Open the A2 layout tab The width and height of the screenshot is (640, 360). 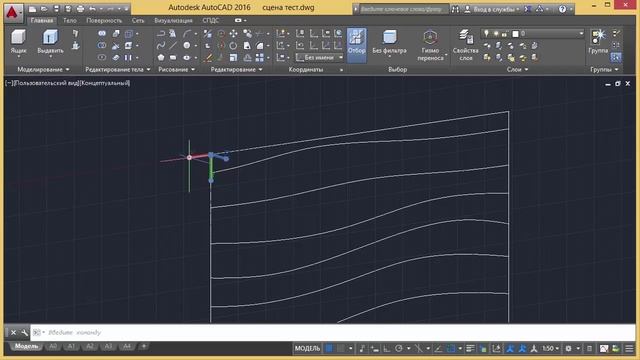point(89,347)
